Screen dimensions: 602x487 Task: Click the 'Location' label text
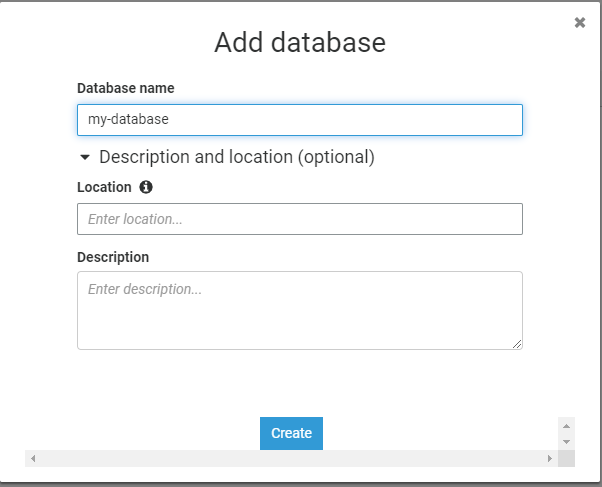pos(104,187)
